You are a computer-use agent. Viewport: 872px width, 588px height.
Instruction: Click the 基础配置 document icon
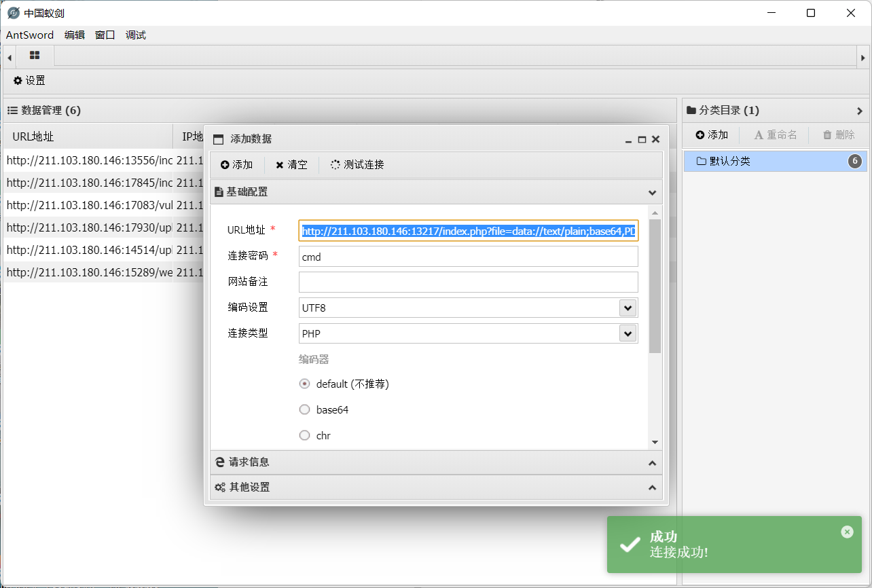pyautogui.click(x=219, y=192)
